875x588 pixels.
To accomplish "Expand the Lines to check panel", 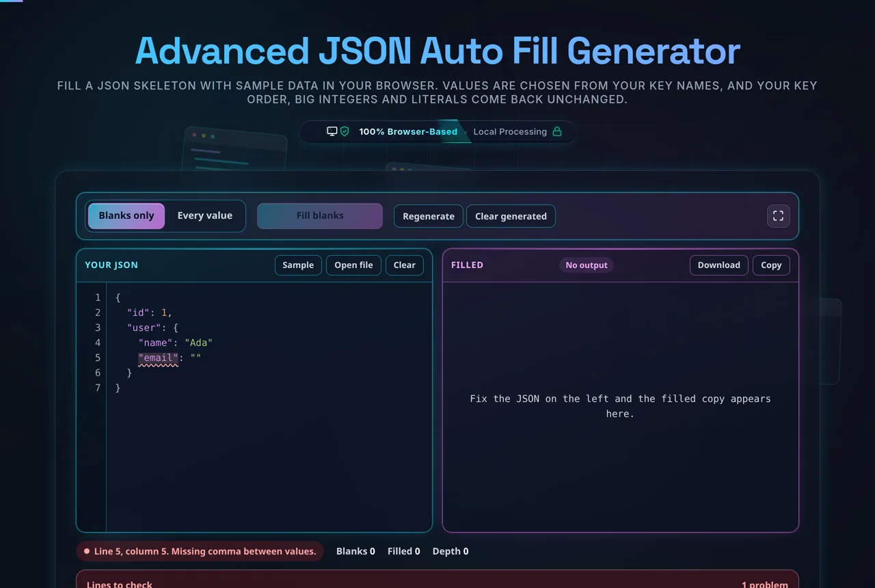I will (x=437, y=580).
